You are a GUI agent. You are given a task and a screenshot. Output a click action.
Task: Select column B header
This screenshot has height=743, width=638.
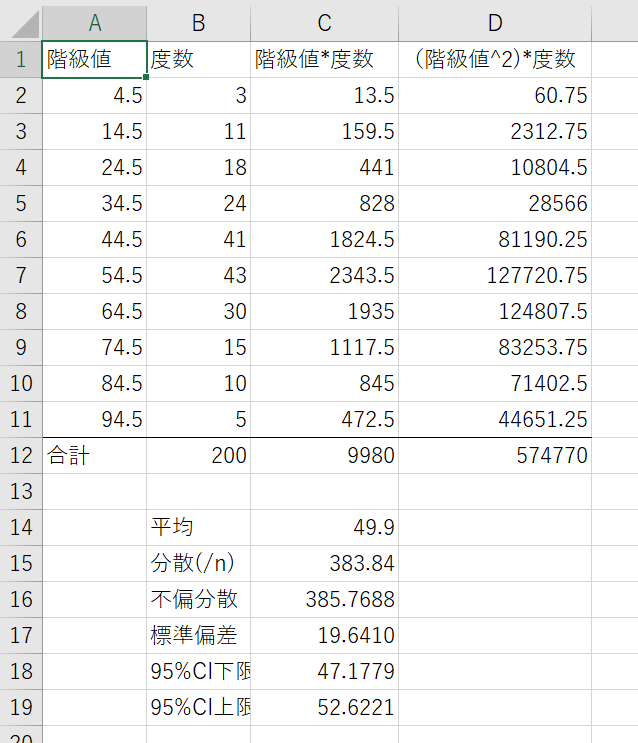coord(199,23)
